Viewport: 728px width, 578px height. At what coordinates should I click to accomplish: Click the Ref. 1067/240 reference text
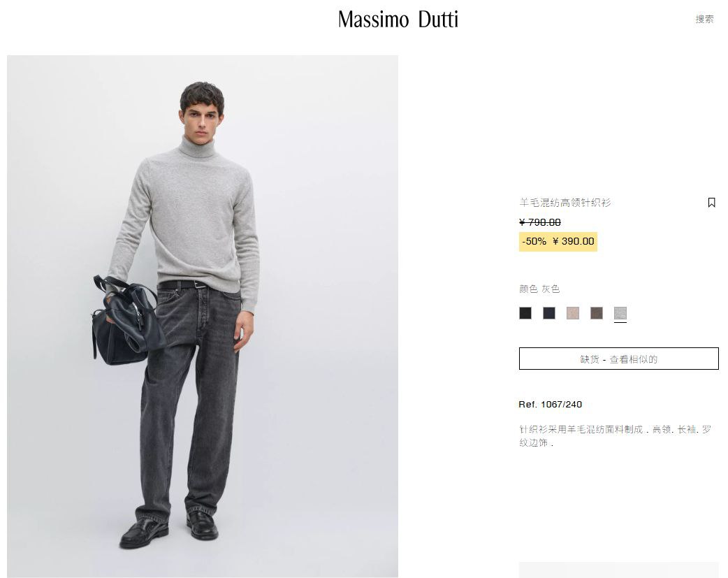(550, 404)
